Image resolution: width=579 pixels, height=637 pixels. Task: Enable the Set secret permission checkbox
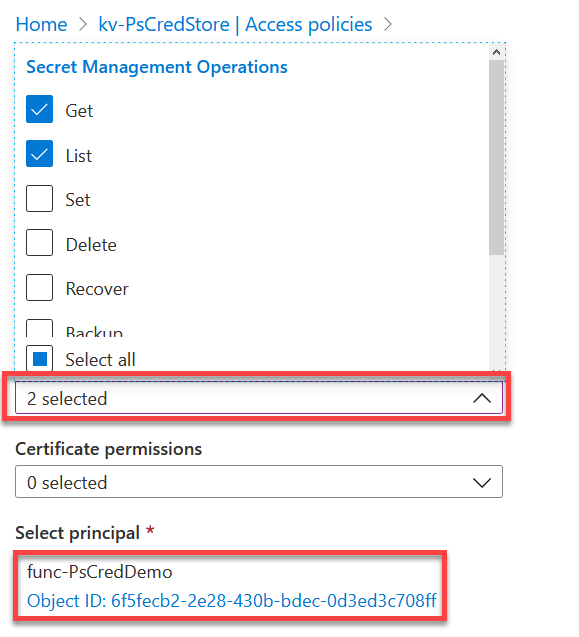point(39,199)
